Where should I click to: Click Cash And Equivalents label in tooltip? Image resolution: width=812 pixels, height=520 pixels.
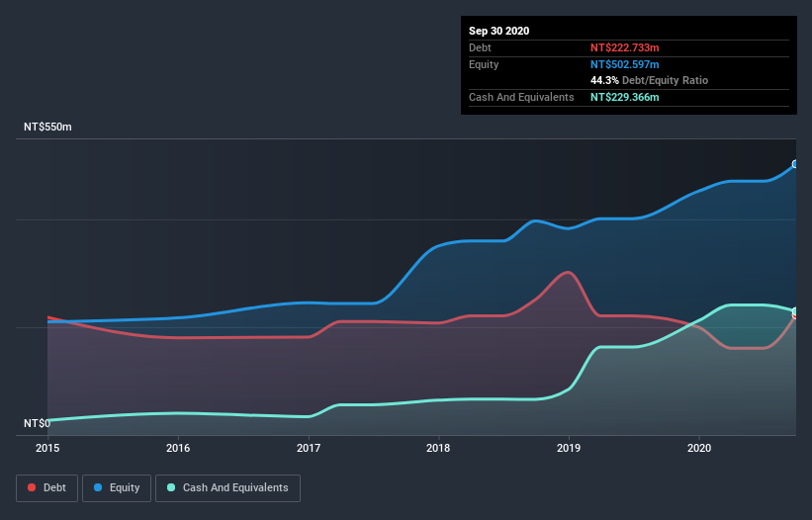click(x=521, y=97)
